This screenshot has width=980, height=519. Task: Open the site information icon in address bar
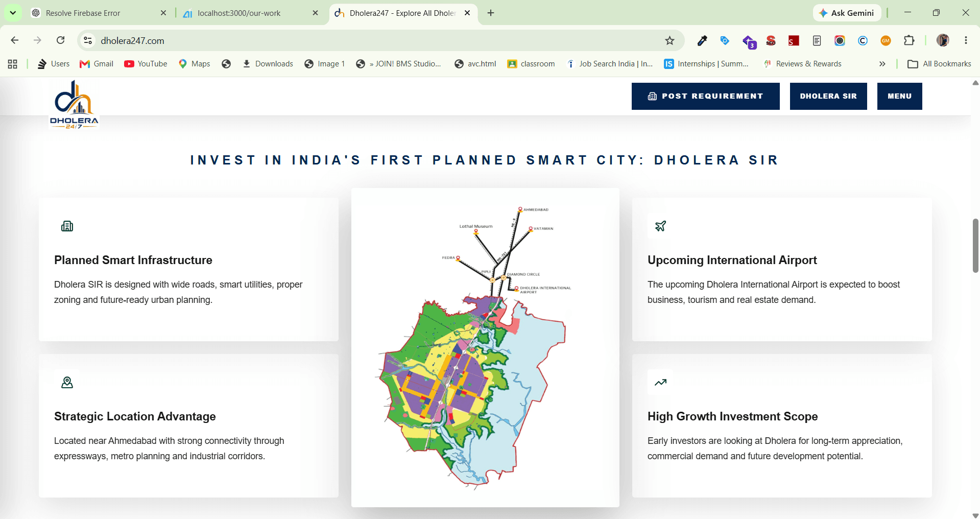[x=88, y=40]
